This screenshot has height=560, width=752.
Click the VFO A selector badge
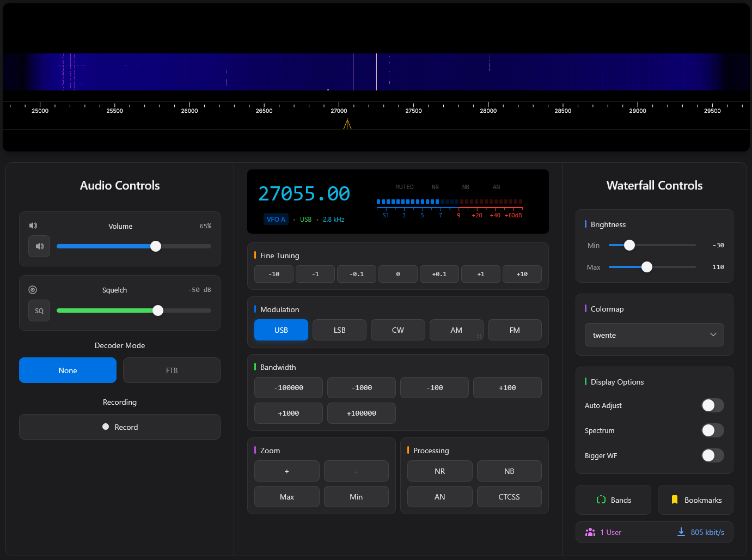tap(276, 220)
